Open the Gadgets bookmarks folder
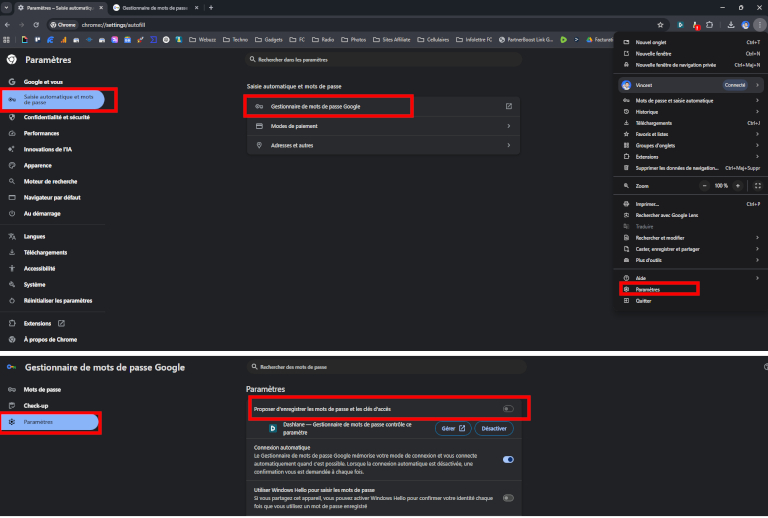The width and height of the screenshot is (768, 518). pos(269,40)
